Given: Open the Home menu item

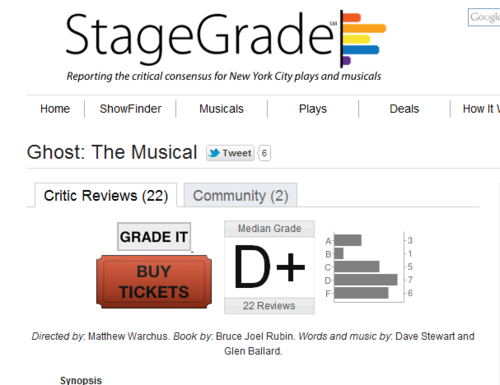Looking at the screenshot, I should [x=55, y=109].
